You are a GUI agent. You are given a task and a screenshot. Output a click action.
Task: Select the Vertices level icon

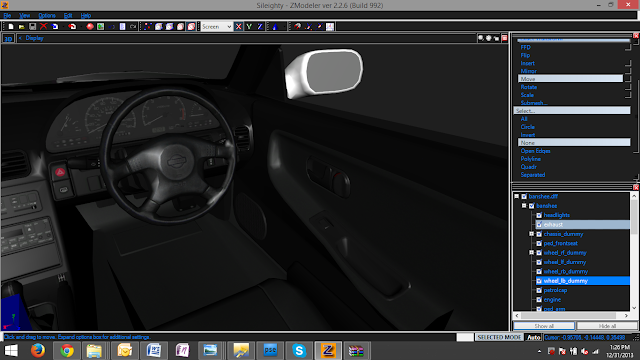click(x=148, y=27)
